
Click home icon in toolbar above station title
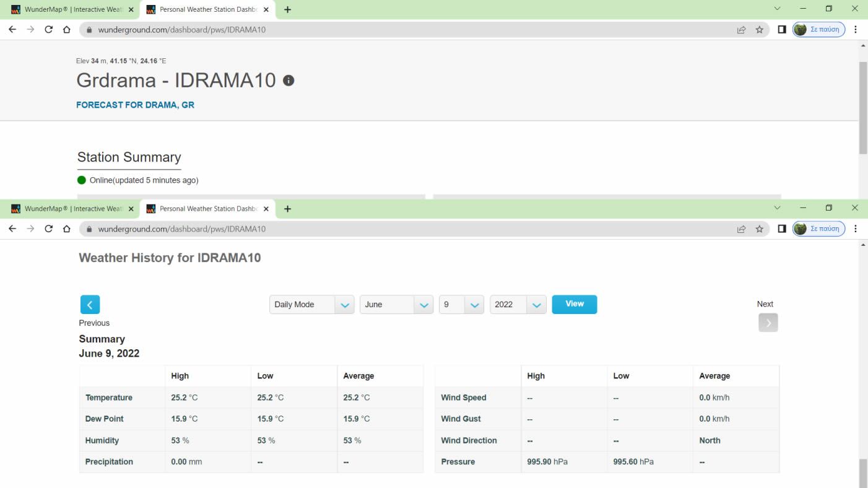pyautogui.click(x=67, y=30)
